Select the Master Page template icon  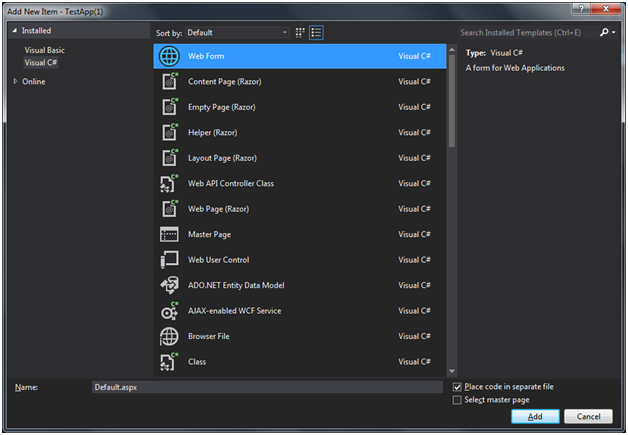point(169,234)
